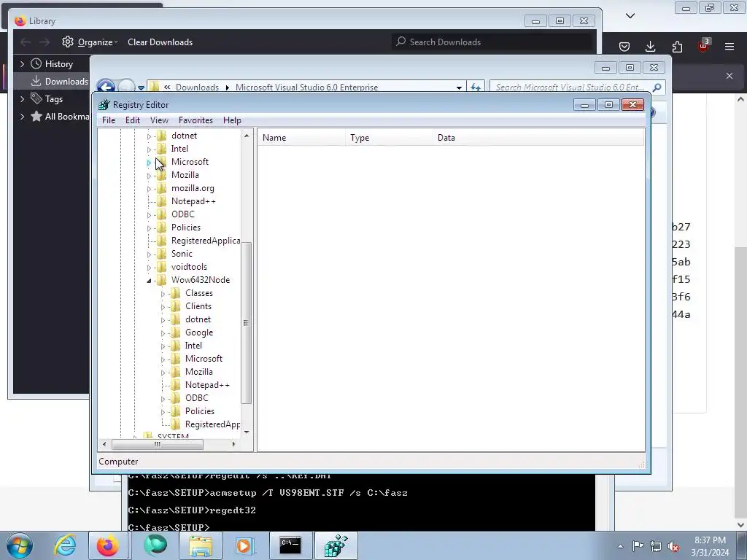Select Downloads in Library sidebar
The height and width of the screenshot is (560, 747).
point(60,82)
